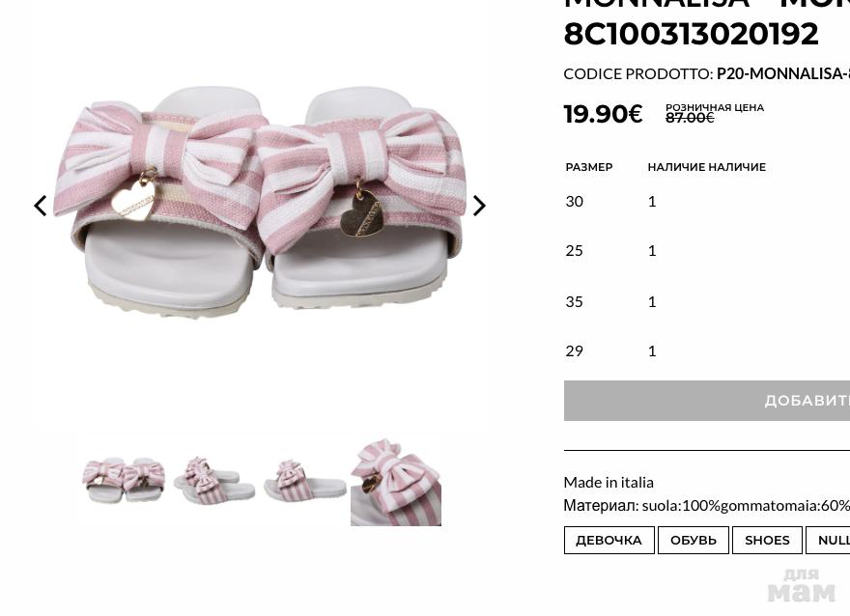Click the gray ДОБАВИТЬ add button
This screenshot has width=850, height=616.
coord(707,401)
